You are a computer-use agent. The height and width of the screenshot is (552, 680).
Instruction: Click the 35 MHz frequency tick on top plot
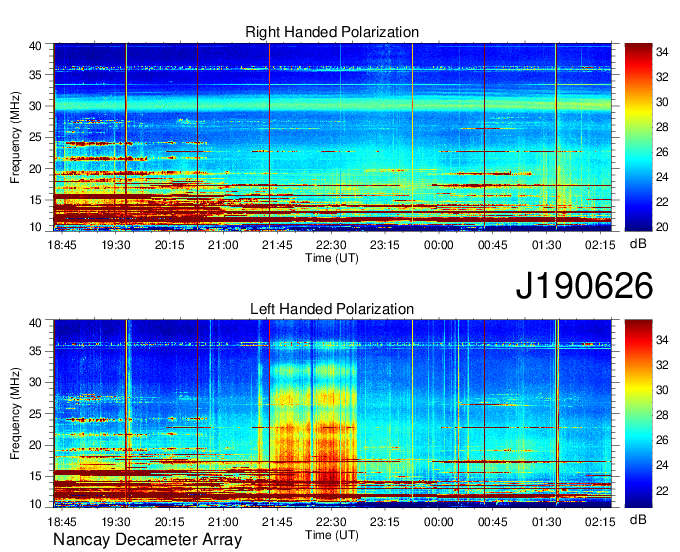35,75
